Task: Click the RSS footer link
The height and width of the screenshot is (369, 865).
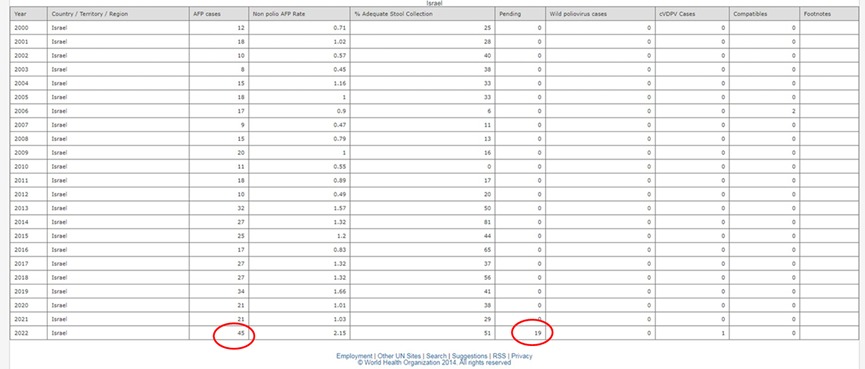Action: pyautogui.click(x=499, y=356)
